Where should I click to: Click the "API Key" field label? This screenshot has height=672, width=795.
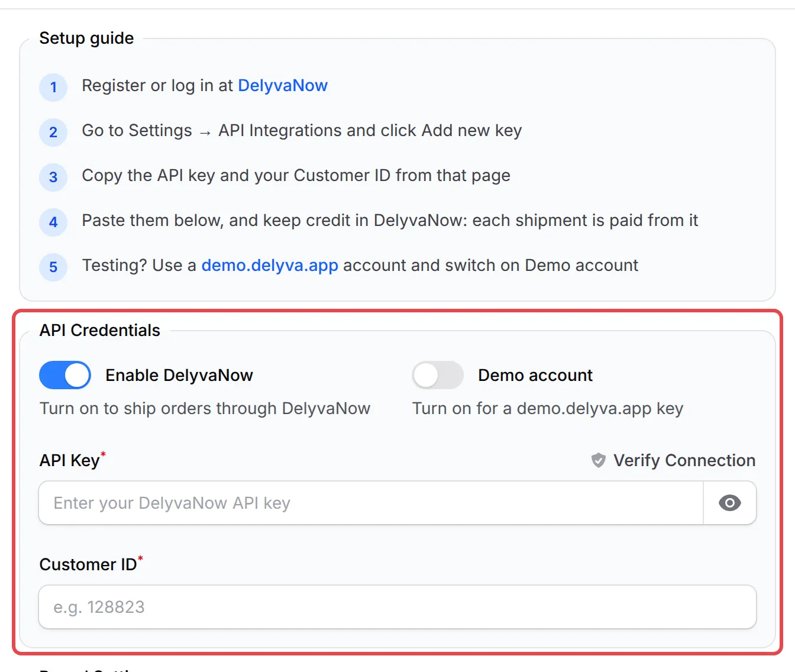pos(70,460)
